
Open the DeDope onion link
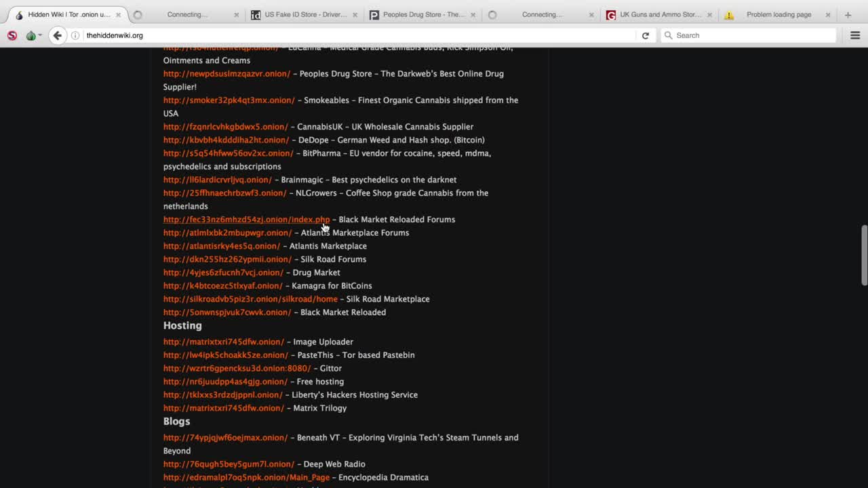point(226,140)
